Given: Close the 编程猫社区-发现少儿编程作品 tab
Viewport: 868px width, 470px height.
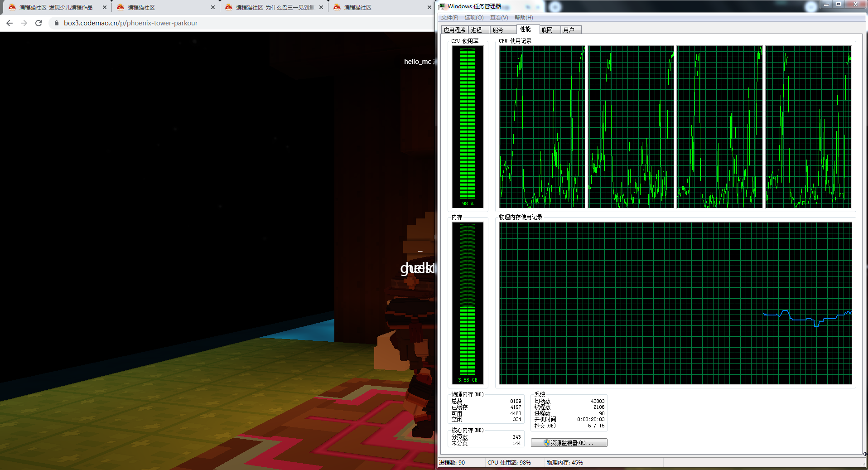Looking at the screenshot, I should click(105, 7).
